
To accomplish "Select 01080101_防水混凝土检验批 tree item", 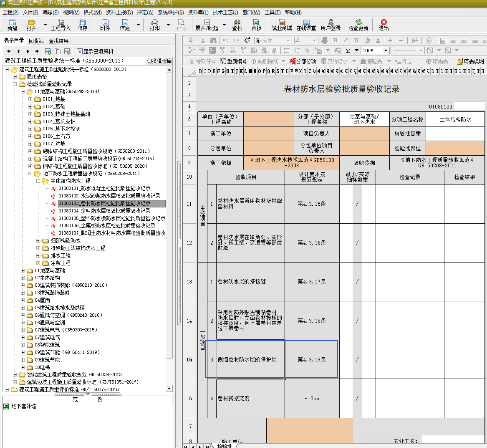I will [x=104, y=188].
